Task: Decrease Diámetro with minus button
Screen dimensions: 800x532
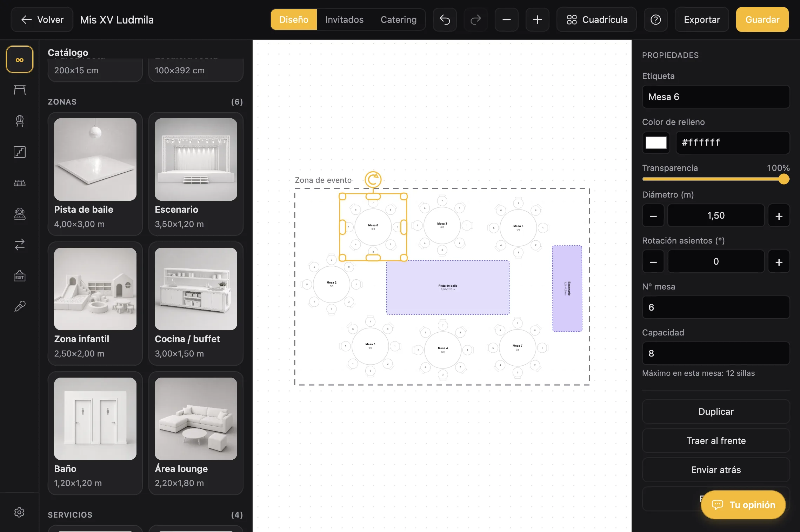Action: [653, 216]
